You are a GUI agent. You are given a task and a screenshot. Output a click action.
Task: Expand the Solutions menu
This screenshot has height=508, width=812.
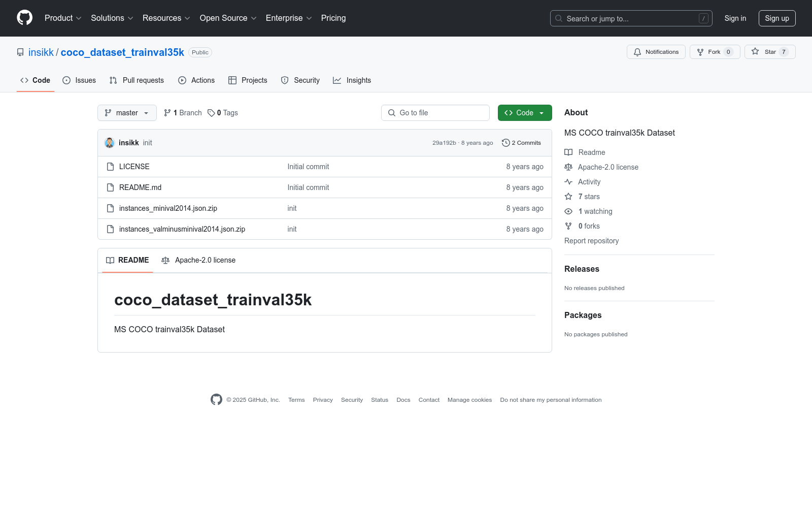(x=112, y=18)
